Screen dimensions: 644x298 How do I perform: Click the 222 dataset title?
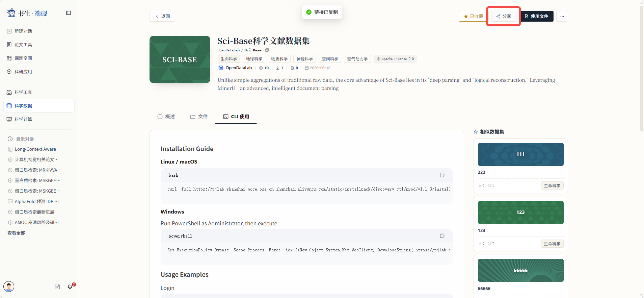pyautogui.click(x=482, y=172)
